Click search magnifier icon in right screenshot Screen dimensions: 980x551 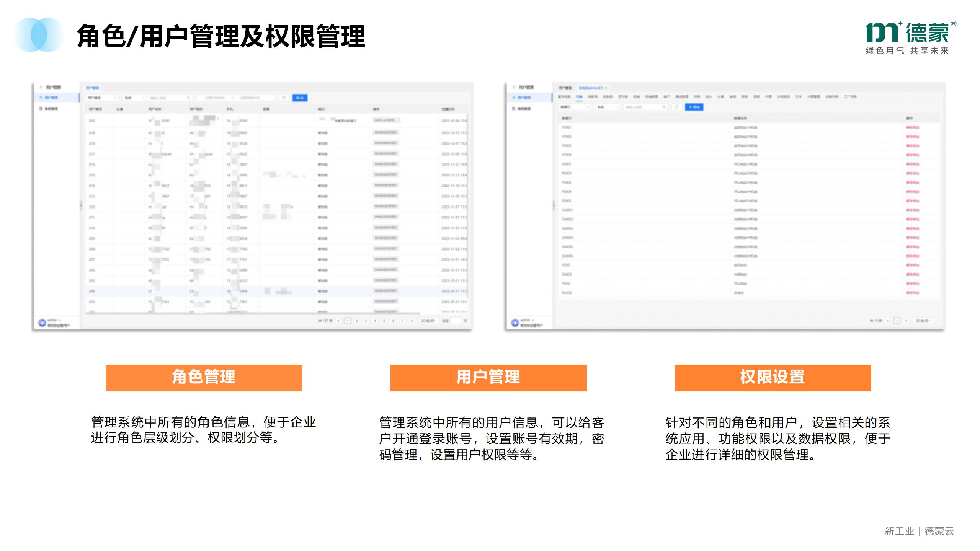click(664, 107)
